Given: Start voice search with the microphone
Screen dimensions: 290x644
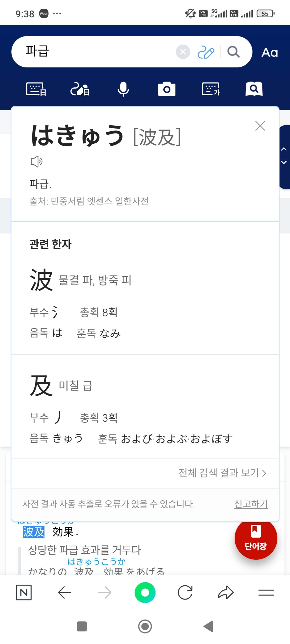Looking at the screenshot, I should [123, 89].
